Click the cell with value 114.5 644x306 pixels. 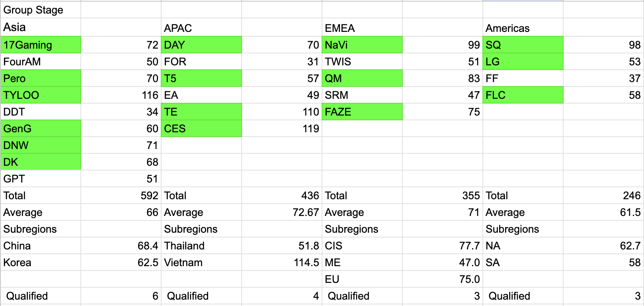pyautogui.click(x=281, y=263)
